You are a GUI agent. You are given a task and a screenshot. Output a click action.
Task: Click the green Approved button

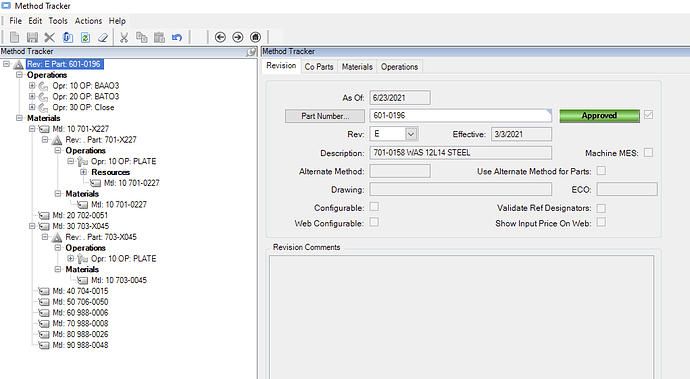[599, 116]
